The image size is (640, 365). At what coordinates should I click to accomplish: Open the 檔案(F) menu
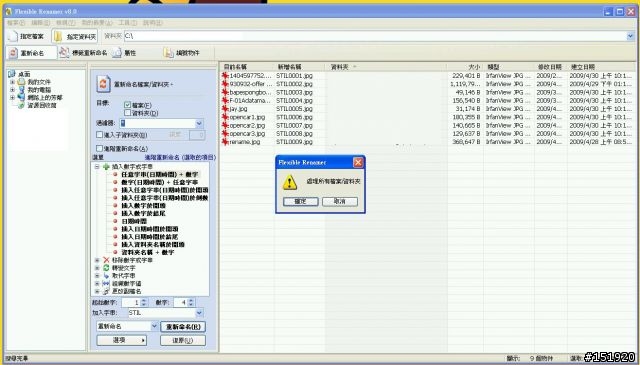(16, 23)
